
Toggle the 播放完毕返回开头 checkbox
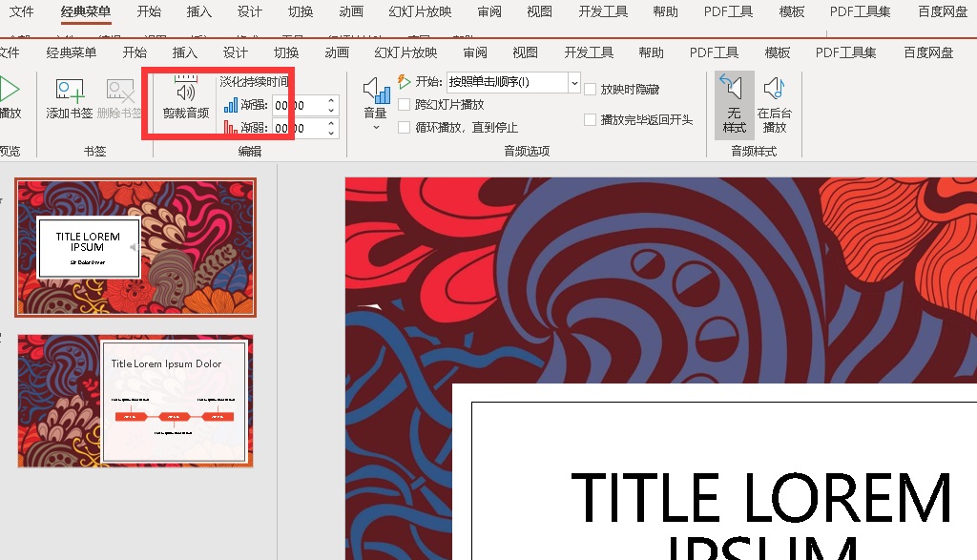pyautogui.click(x=590, y=119)
